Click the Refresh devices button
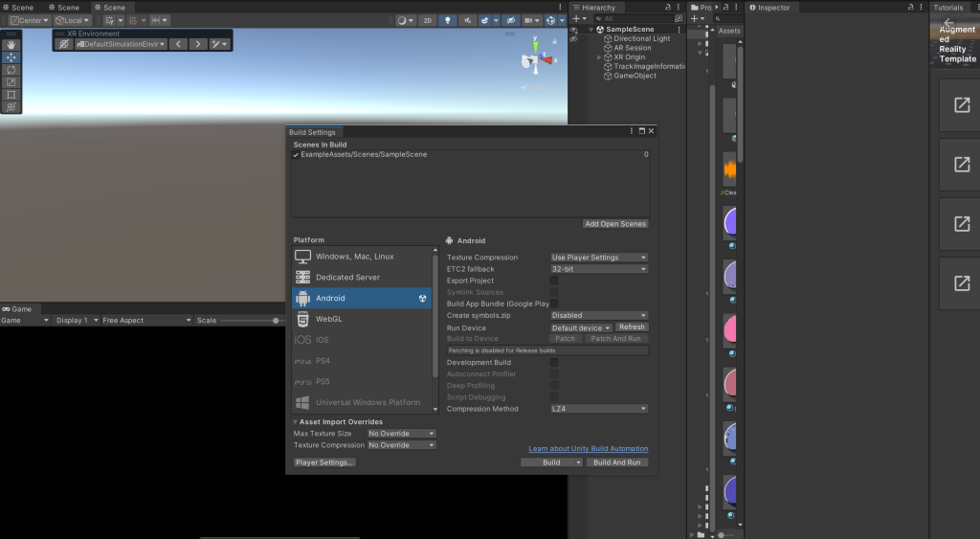This screenshot has width=980, height=539. click(632, 327)
